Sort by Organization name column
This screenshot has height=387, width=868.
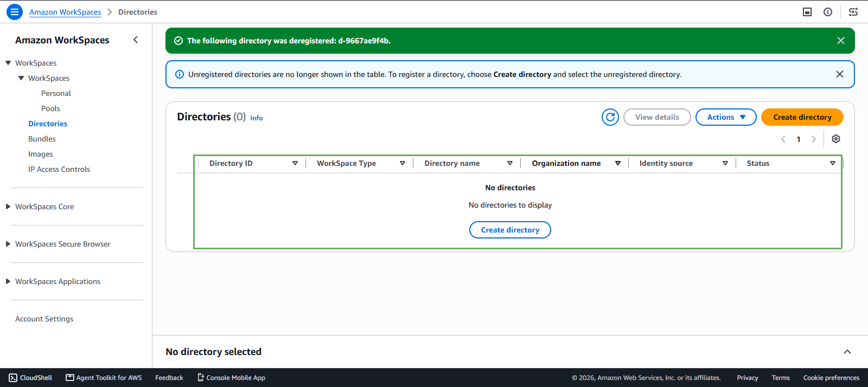click(618, 163)
